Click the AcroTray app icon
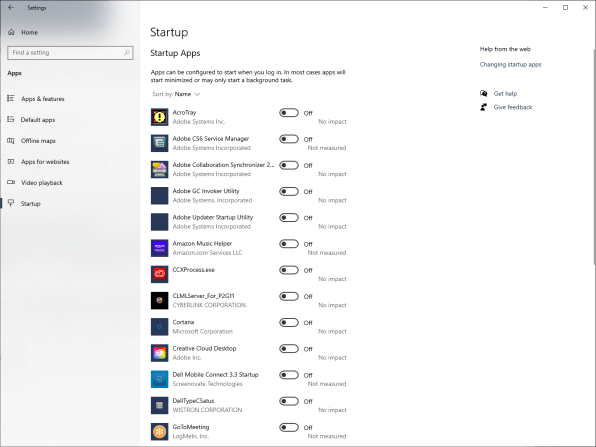 pos(159,117)
